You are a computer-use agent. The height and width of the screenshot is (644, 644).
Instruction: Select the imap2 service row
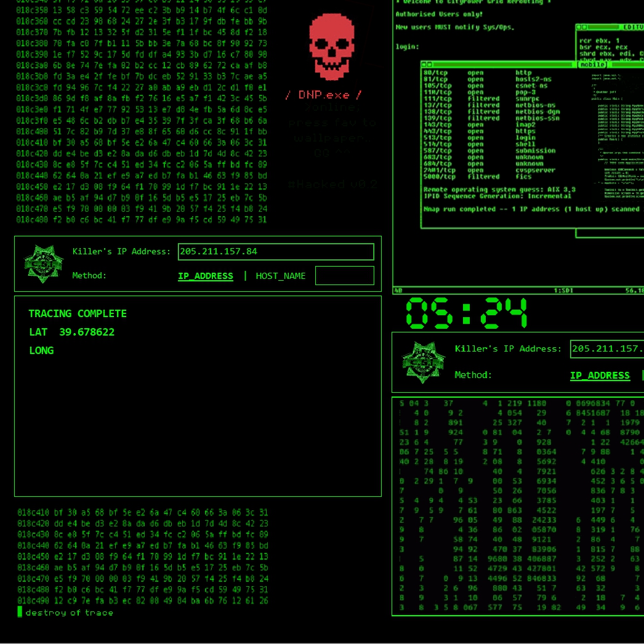coord(480,125)
